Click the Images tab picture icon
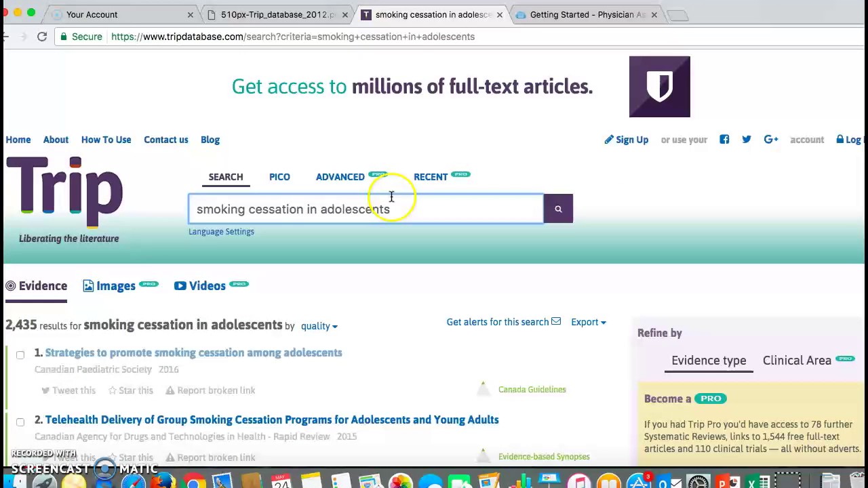This screenshot has height=488, width=868. [x=88, y=286]
